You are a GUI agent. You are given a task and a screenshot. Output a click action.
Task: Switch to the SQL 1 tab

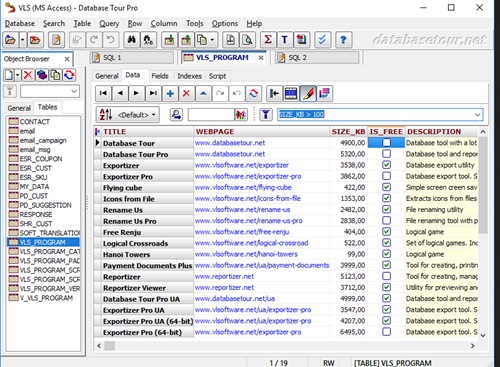132,58
